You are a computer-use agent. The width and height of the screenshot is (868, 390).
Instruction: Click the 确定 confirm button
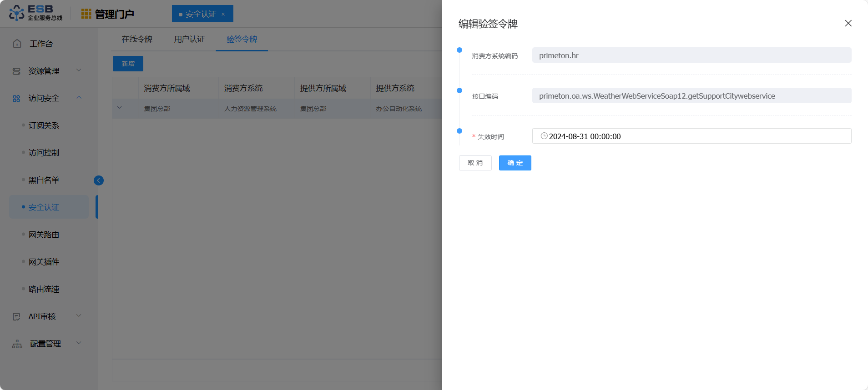click(x=515, y=163)
